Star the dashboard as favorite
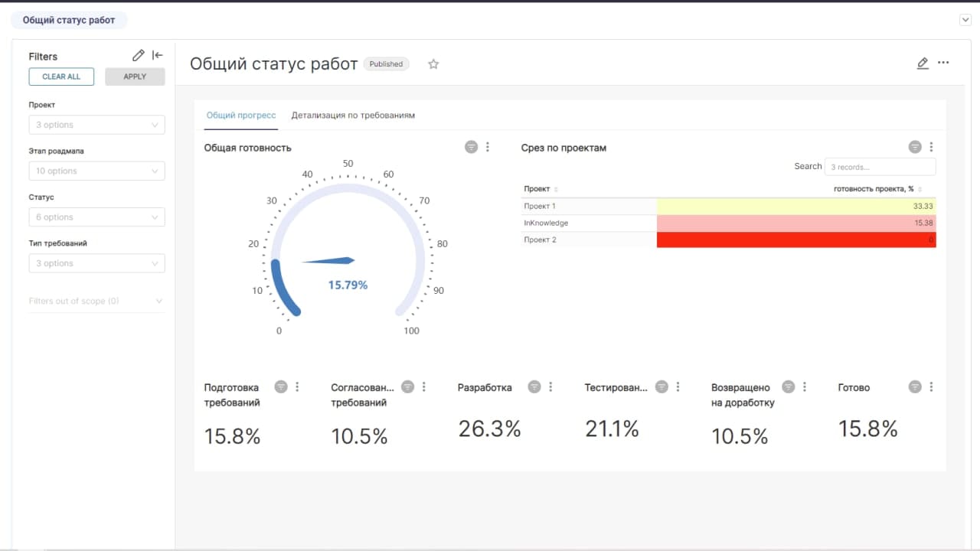 433,64
